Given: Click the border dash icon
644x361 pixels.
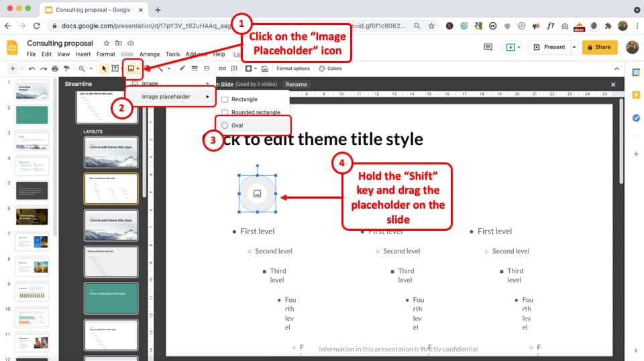Looking at the screenshot, I should tap(207, 68).
